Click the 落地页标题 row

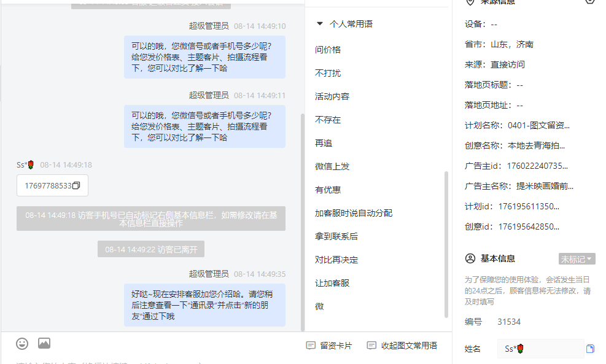pos(494,85)
